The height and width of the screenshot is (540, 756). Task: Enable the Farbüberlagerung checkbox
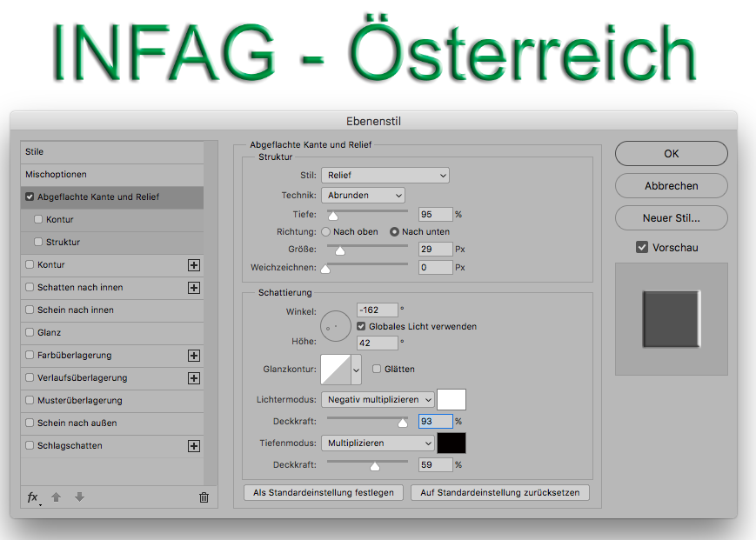point(30,355)
